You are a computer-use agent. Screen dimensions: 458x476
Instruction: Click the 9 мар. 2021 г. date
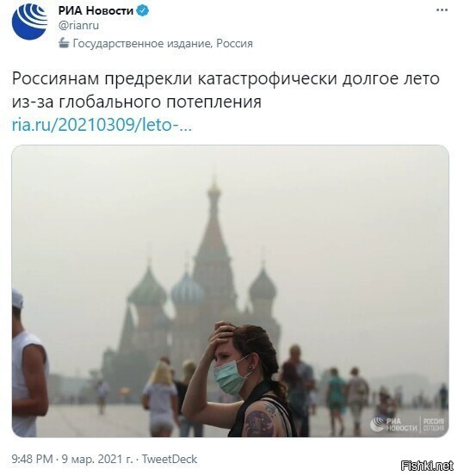(x=97, y=459)
